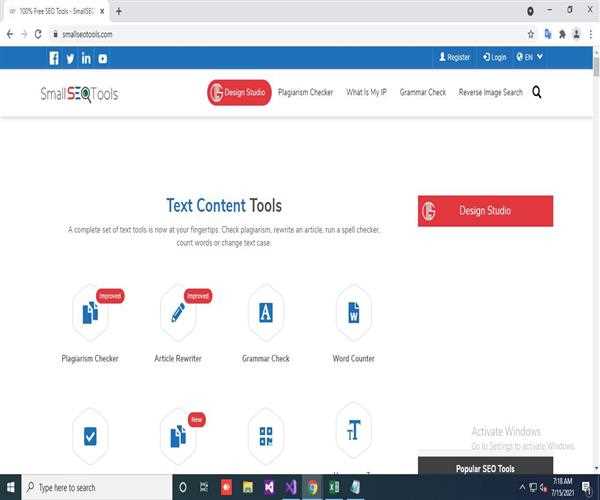Open the Excel icon on the taskbar
Screen dimensions: 600x500
pos(334,487)
